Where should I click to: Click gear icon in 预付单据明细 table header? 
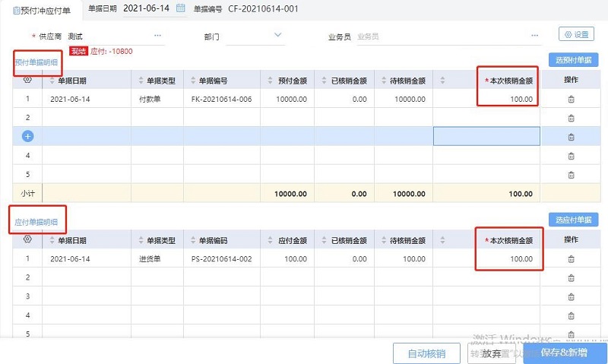[x=27, y=81]
